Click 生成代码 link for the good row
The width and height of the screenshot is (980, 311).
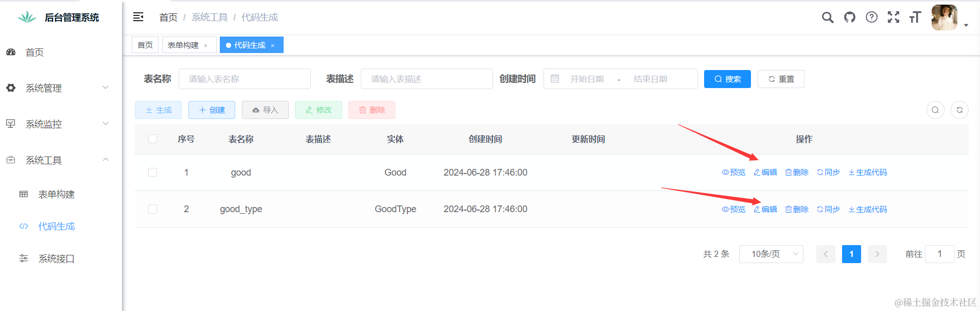pos(868,172)
